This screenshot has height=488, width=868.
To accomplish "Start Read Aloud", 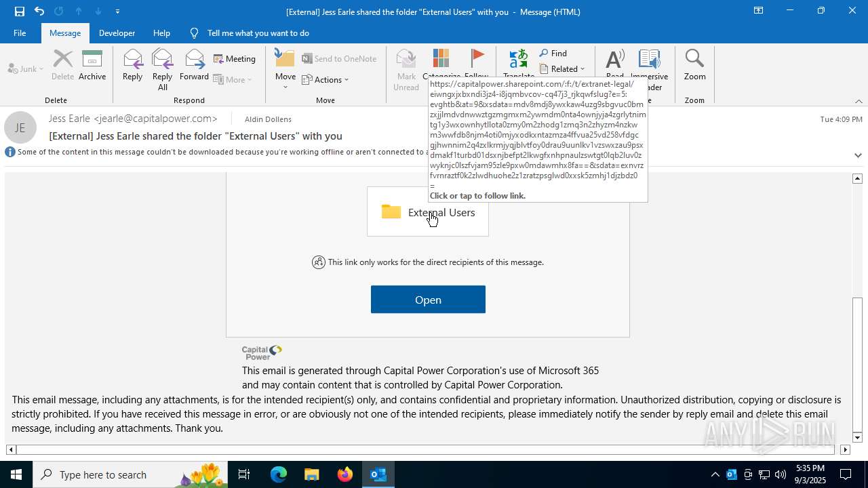I will 614,64.
